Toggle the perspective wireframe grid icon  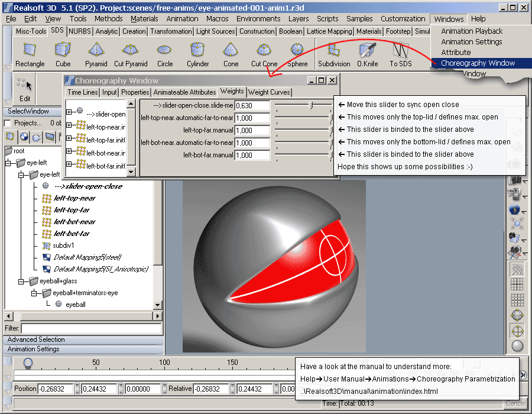(517, 270)
